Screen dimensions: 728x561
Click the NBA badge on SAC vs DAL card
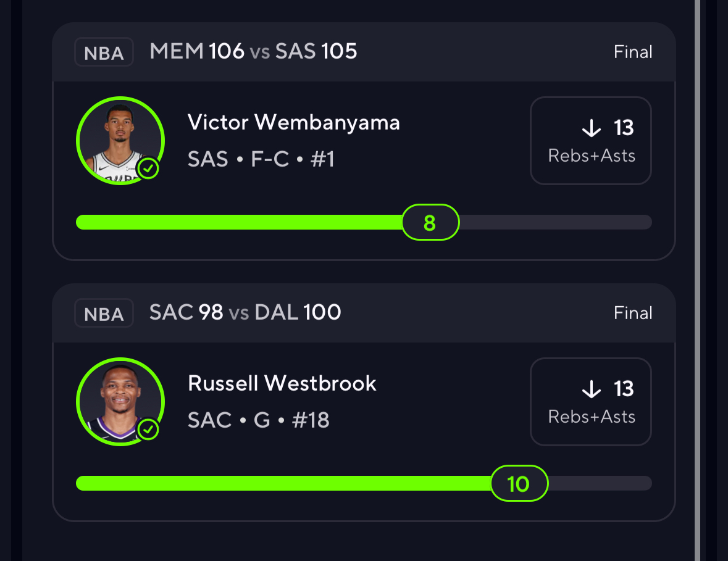104,314
